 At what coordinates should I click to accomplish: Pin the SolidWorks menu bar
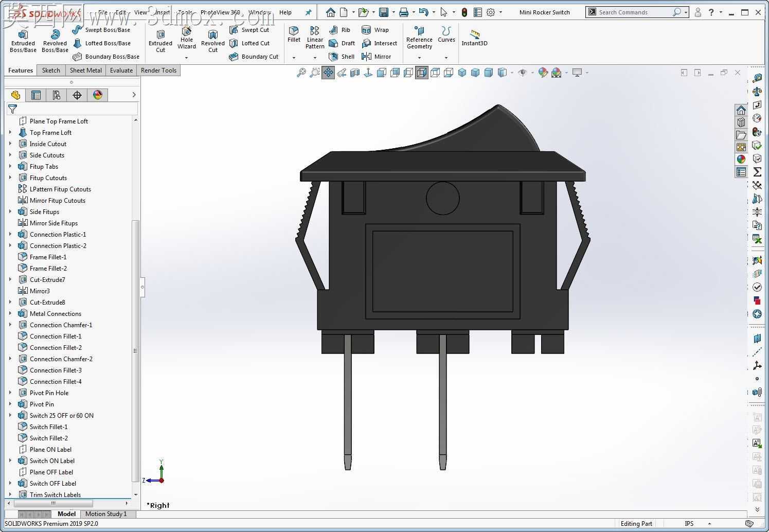309,12
